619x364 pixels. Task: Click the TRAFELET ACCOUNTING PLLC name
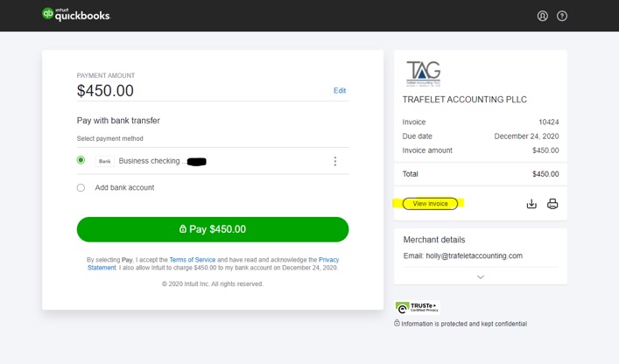465,100
